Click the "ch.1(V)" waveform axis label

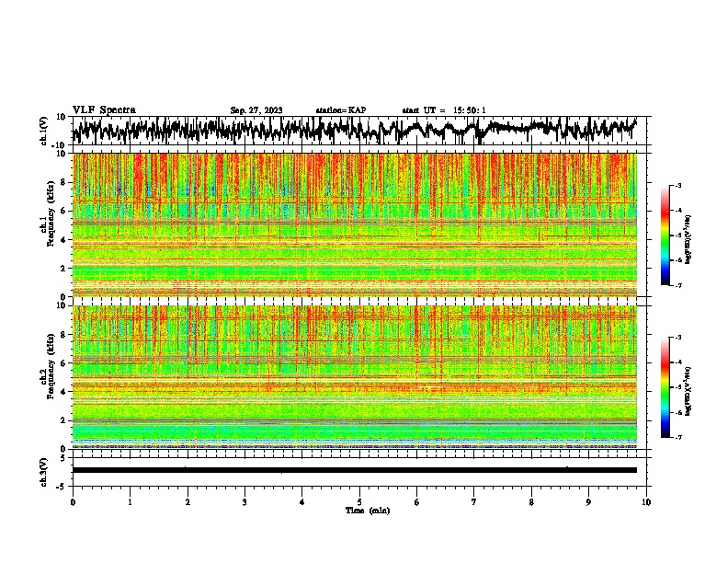click(x=44, y=131)
